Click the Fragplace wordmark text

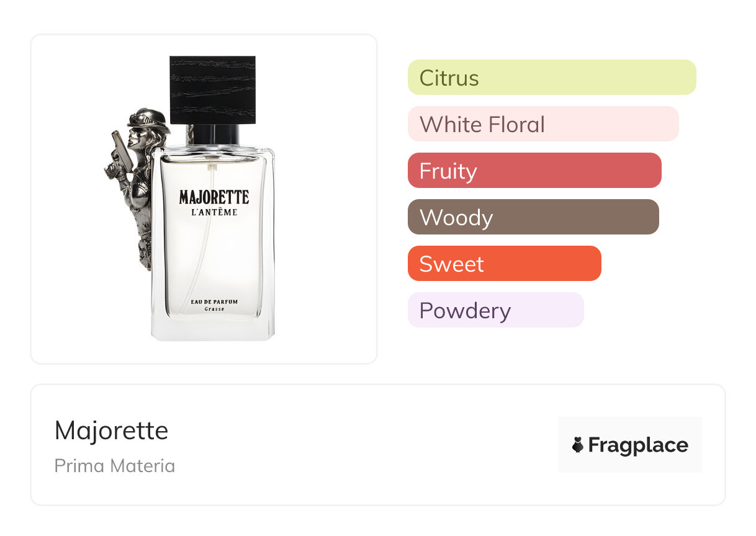tap(637, 445)
